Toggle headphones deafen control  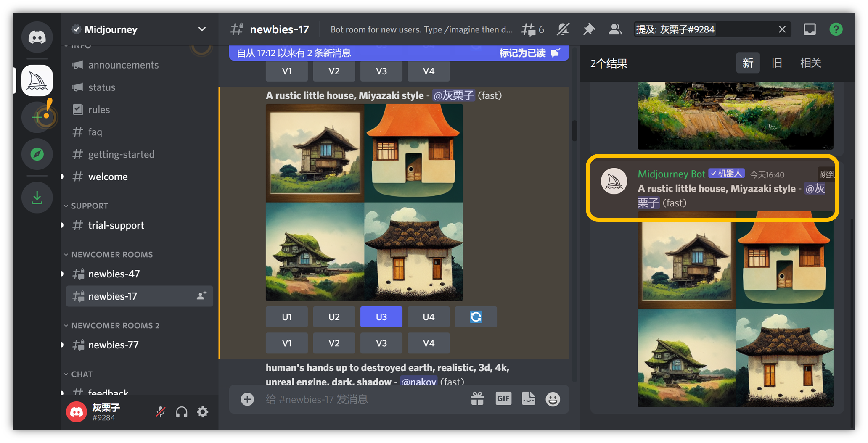click(182, 412)
